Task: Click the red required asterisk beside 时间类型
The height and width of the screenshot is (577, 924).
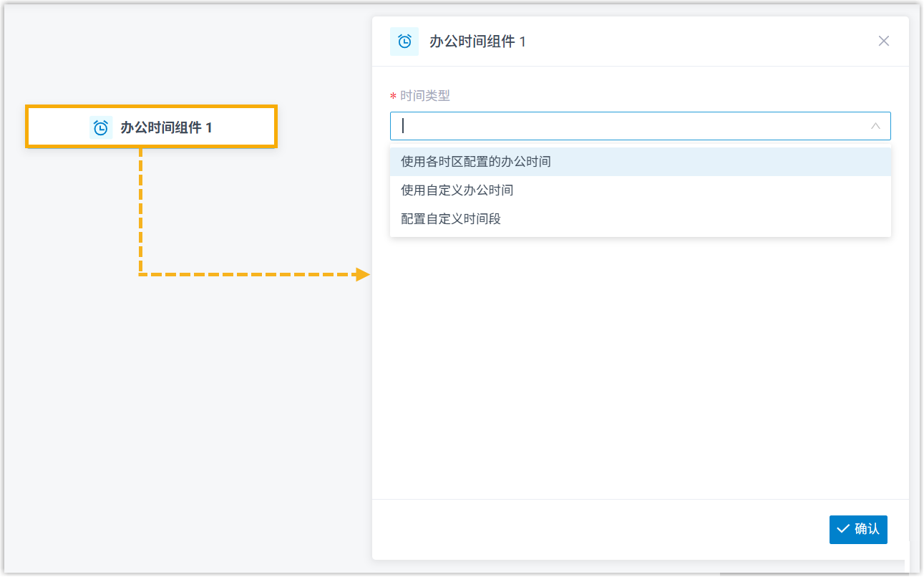Action: pos(393,97)
